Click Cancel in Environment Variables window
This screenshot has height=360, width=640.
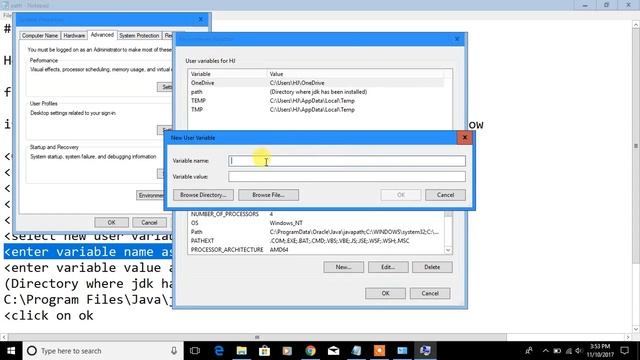(x=430, y=293)
